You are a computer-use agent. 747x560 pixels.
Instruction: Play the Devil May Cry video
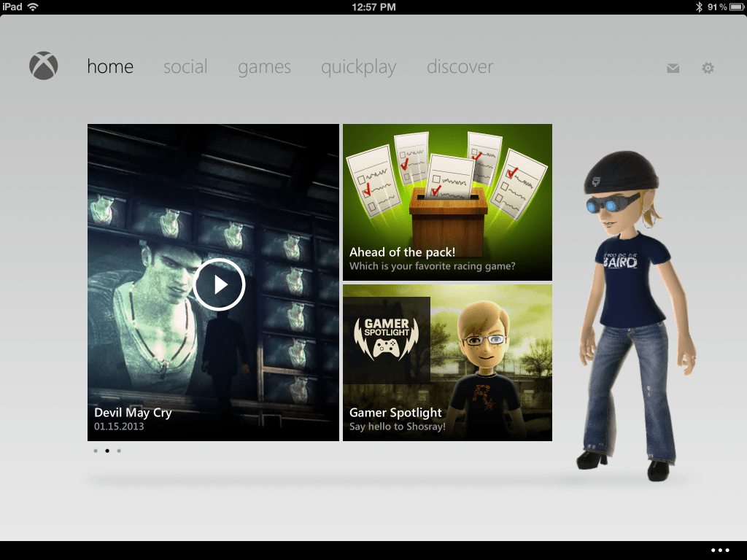click(x=219, y=285)
